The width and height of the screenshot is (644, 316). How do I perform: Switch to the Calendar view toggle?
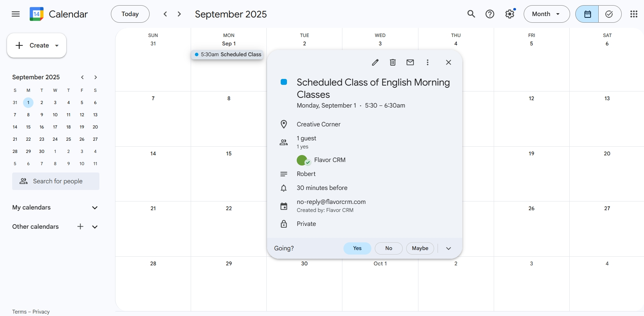588,14
